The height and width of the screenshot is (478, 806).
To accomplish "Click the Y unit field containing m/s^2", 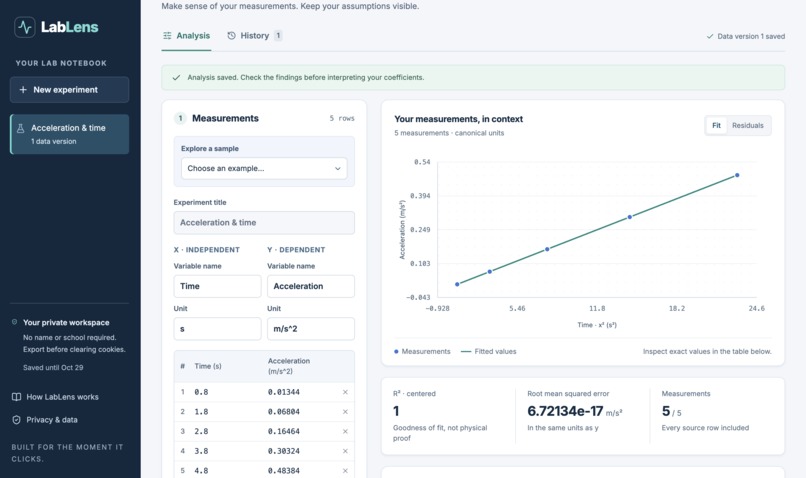I will pyautogui.click(x=311, y=329).
